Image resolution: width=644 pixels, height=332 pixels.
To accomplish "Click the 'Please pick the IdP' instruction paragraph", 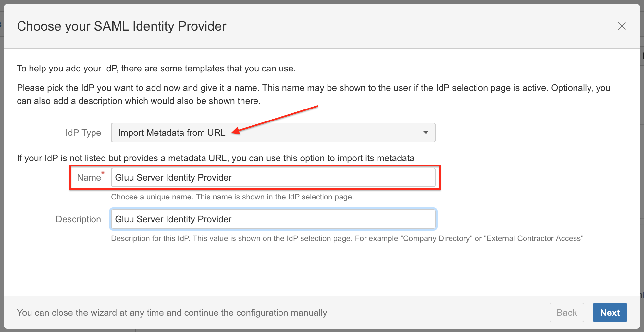I will (314, 94).
